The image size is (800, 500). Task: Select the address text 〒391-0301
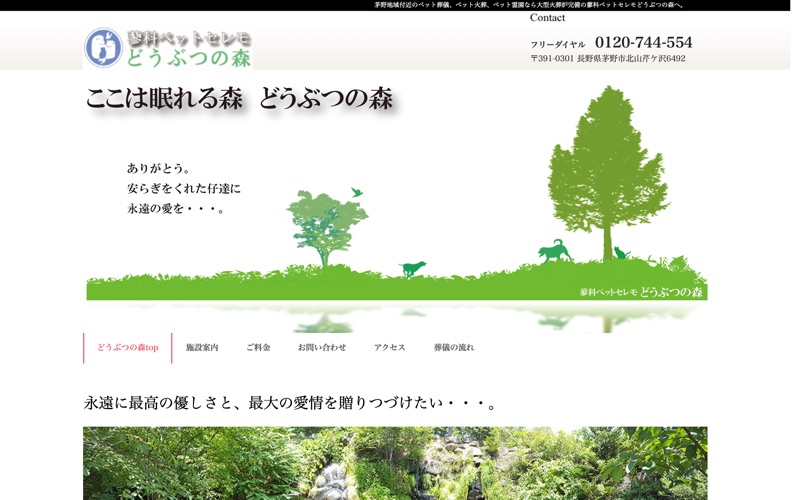pyautogui.click(x=552, y=59)
